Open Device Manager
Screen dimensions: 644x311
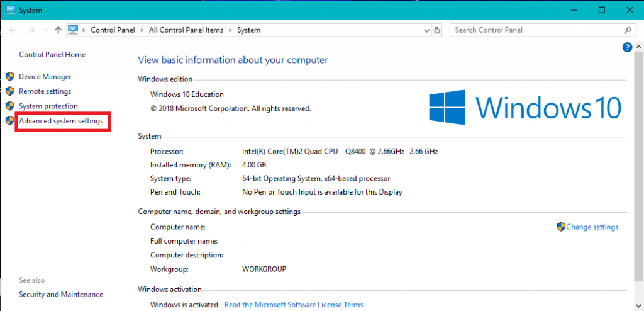click(45, 77)
